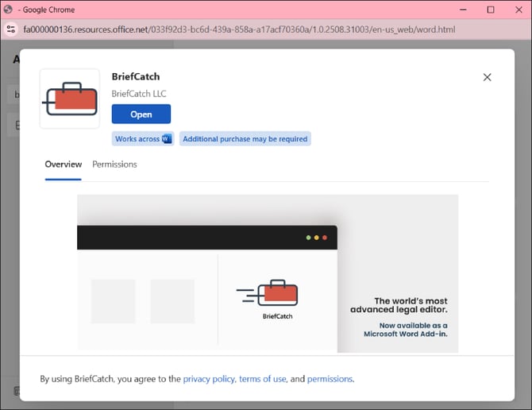Viewport: 532px width, 410px height.
Task: Click the site settings icon in address bar
Action: [11, 29]
